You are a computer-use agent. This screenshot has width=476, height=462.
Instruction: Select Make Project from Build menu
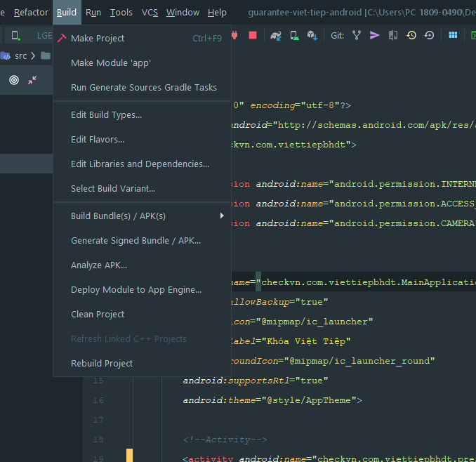98,39
